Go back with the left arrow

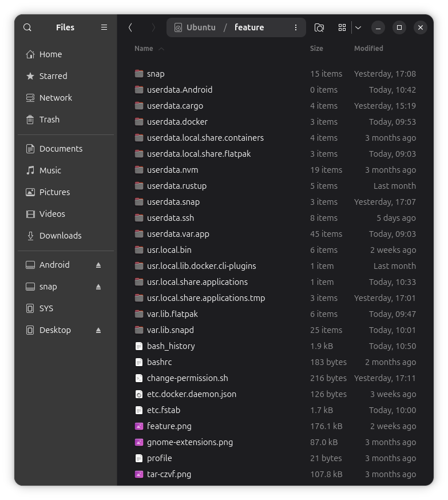[130, 27]
